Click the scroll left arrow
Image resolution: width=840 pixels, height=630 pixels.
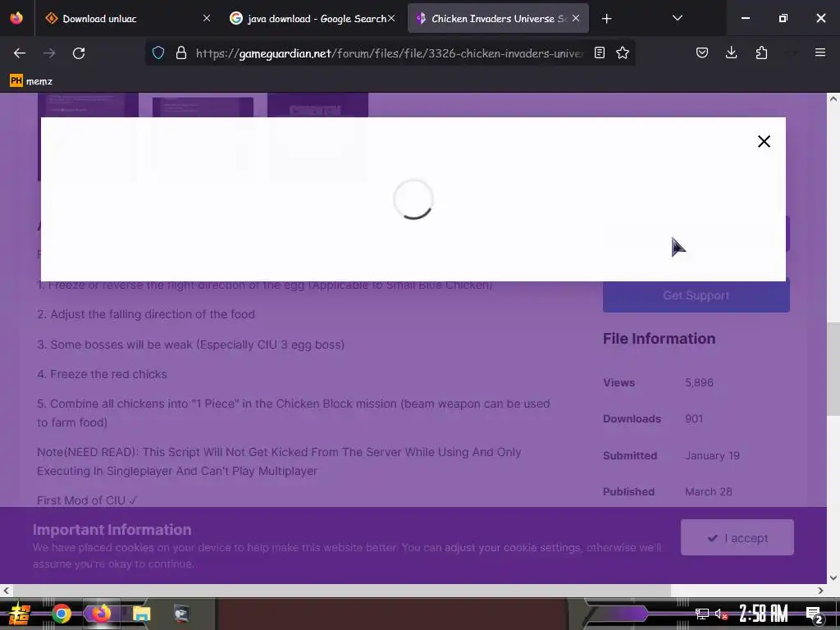[6, 591]
